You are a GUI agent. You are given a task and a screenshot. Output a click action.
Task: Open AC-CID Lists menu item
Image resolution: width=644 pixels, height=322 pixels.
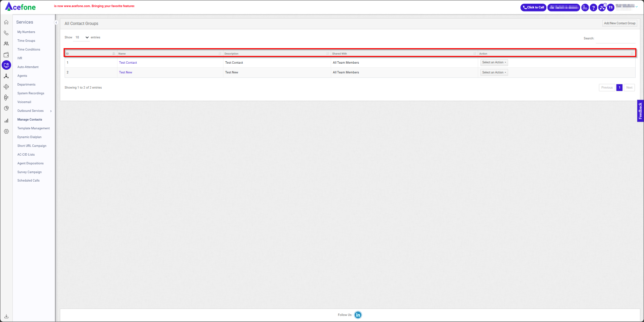tap(26, 155)
